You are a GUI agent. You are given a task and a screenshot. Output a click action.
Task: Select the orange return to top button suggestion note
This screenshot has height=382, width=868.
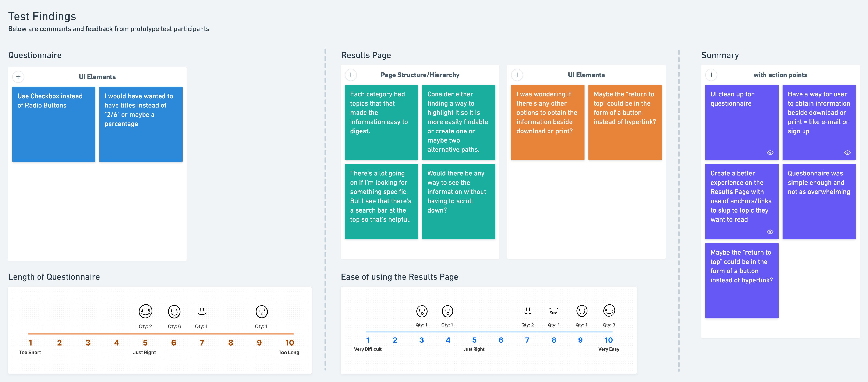click(x=625, y=122)
